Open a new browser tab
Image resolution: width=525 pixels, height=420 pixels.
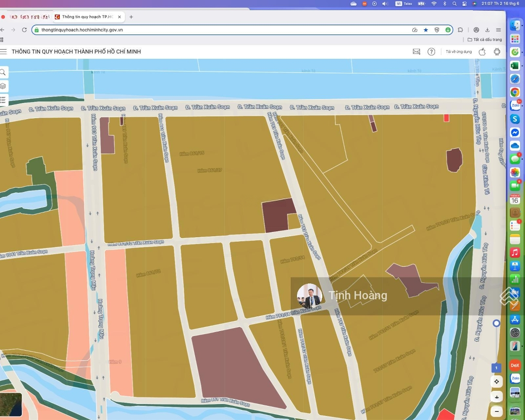pyautogui.click(x=131, y=17)
